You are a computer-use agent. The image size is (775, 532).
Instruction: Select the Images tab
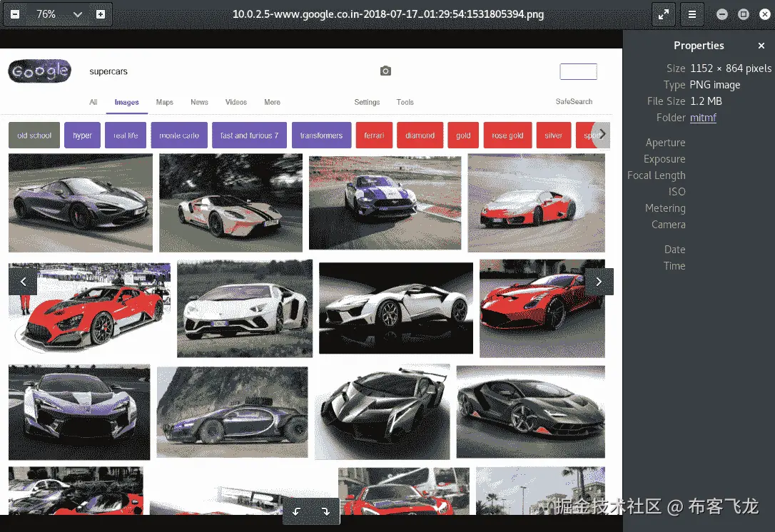(126, 102)
